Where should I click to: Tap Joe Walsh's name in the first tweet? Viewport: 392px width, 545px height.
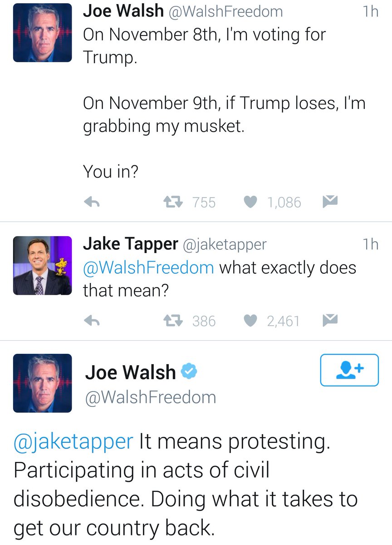(123, 11)
